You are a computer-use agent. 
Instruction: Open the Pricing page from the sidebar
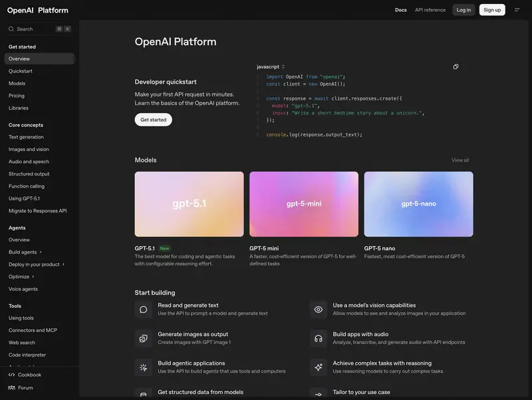(x=18, y=95)
